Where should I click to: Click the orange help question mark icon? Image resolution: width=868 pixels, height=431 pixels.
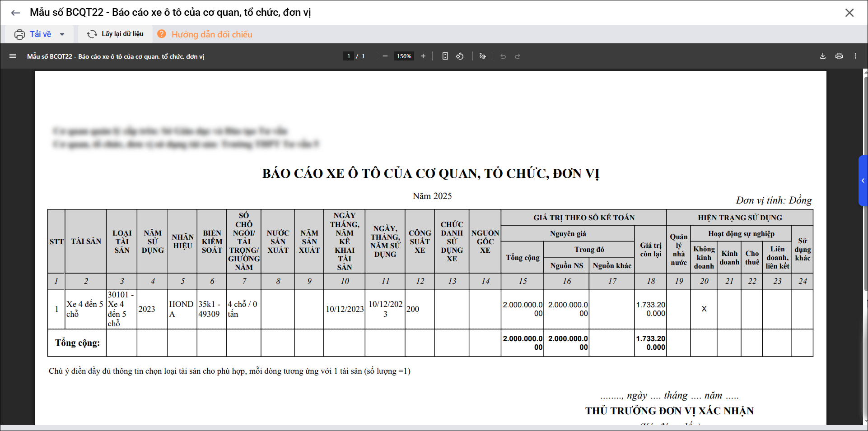coord(162,34)
